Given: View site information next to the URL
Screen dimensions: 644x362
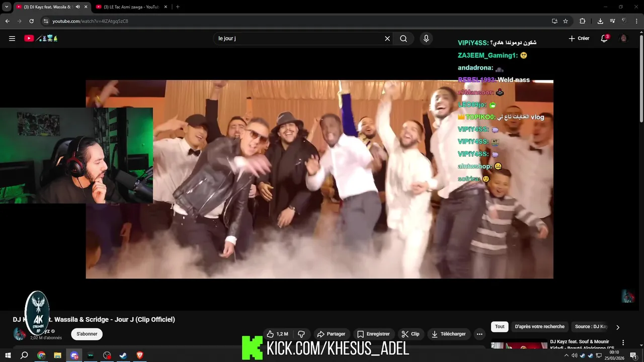Looking at the screenshot, I should click(x=46, y=21).
